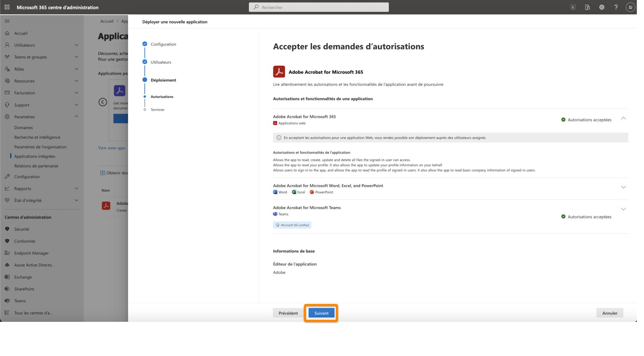Click the Configuration wrench icon
This screenshot has height=356, width=644.
pos(7,177)
